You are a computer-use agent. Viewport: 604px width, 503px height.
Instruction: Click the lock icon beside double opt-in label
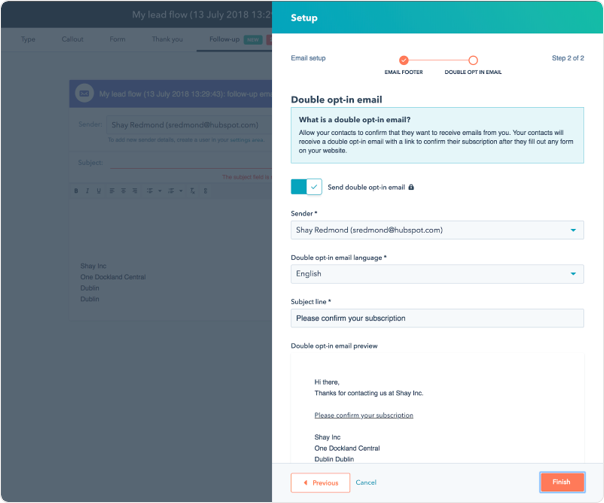pos(411,187)
